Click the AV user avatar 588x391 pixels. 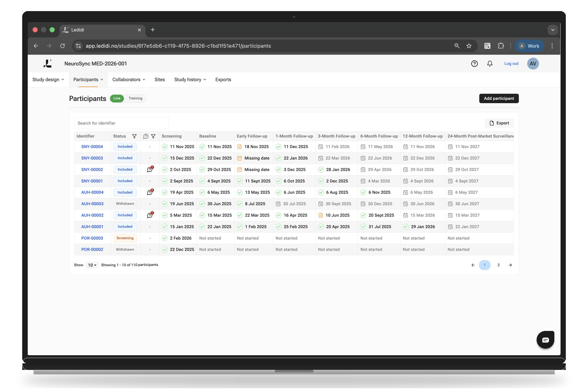pos(533,64)
